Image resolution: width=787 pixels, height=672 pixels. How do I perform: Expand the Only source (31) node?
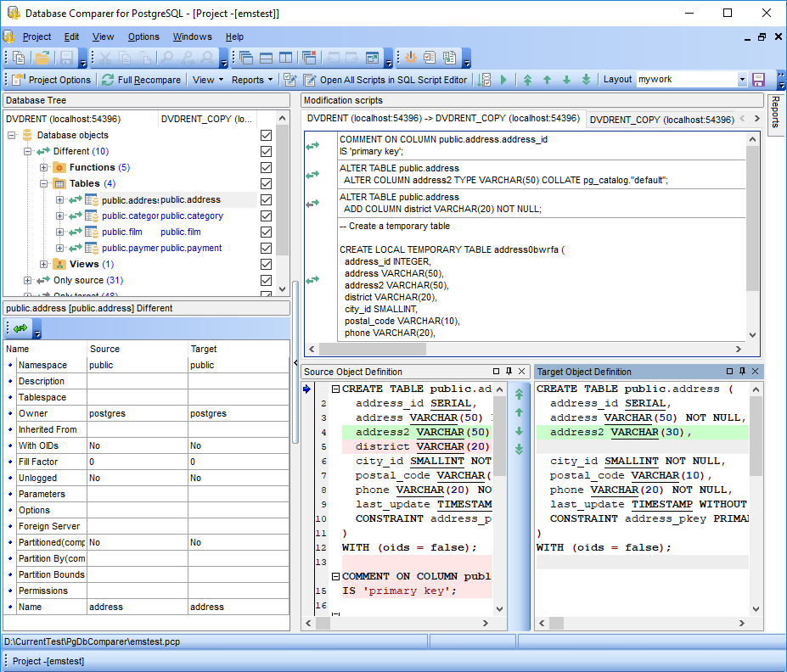point(28,280)
